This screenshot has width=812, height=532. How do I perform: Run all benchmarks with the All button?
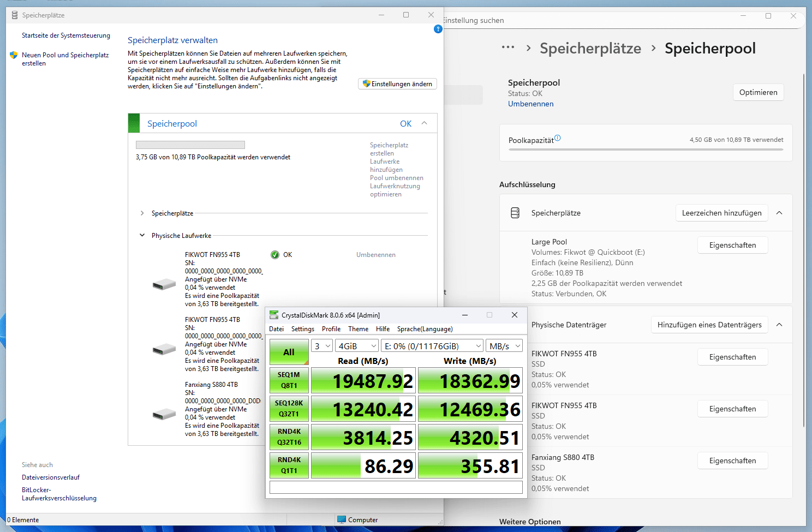pos(289,352)
